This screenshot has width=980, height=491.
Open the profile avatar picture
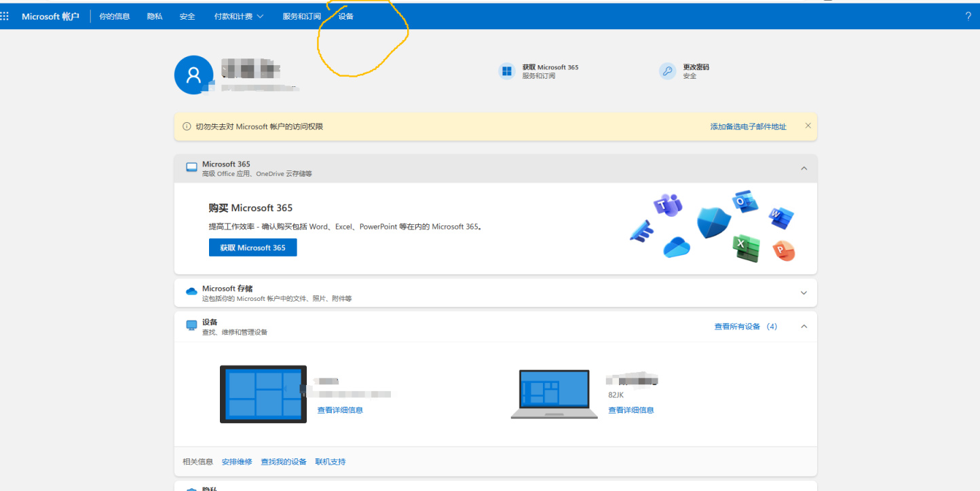coord(194,75)
